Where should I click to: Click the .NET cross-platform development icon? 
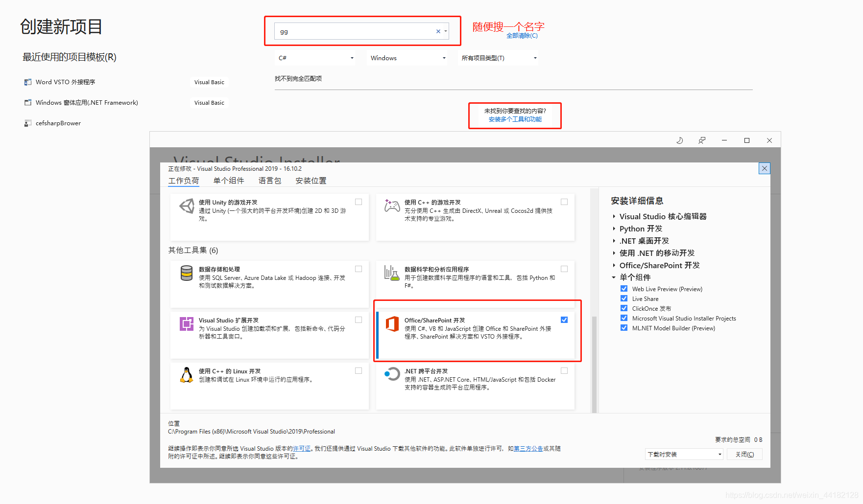point(392,375)
